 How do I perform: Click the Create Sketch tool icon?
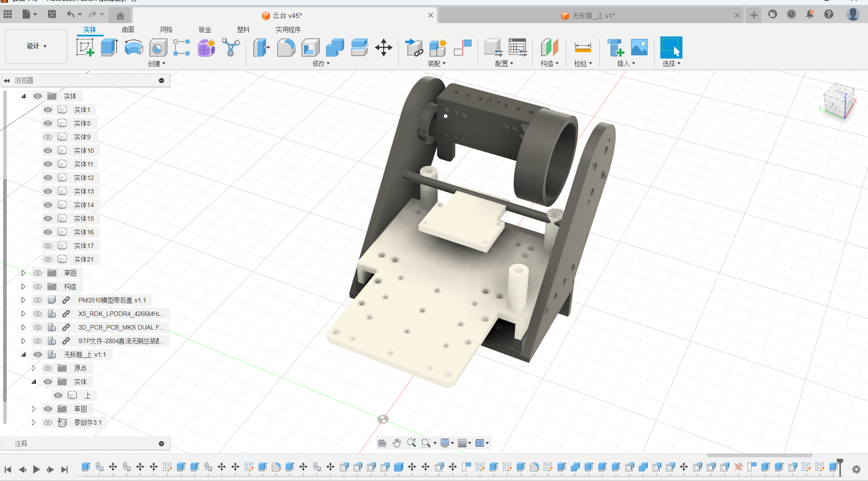point(85,47)
